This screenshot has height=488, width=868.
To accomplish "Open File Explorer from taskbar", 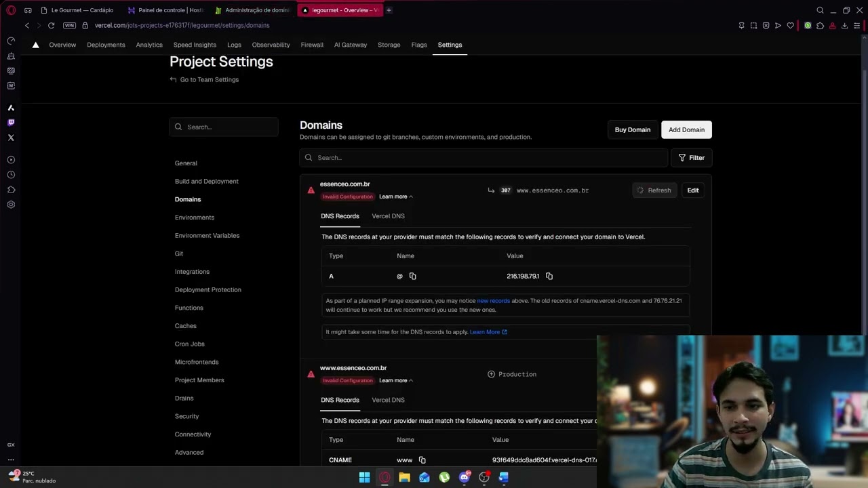I will coord(404,477).
